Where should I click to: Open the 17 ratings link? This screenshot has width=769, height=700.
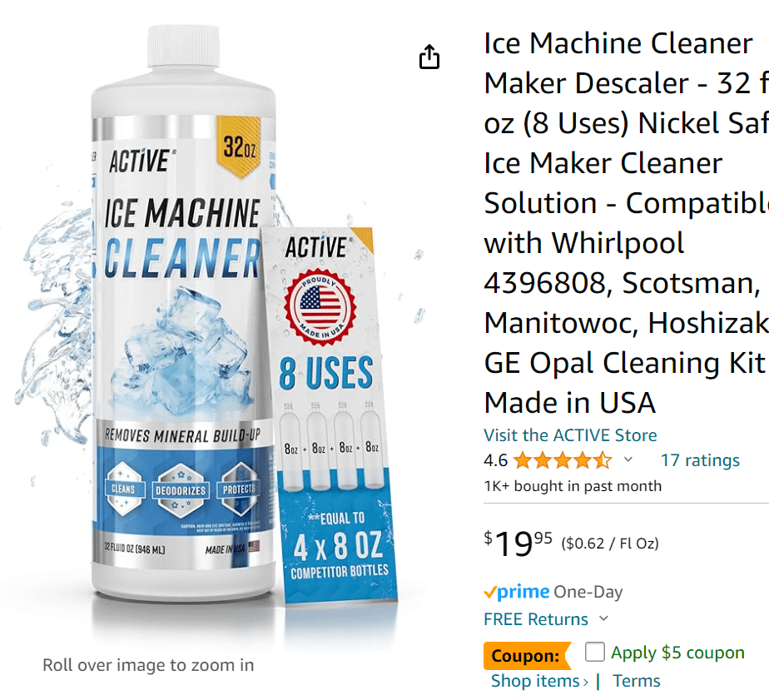tap(699, 460)
